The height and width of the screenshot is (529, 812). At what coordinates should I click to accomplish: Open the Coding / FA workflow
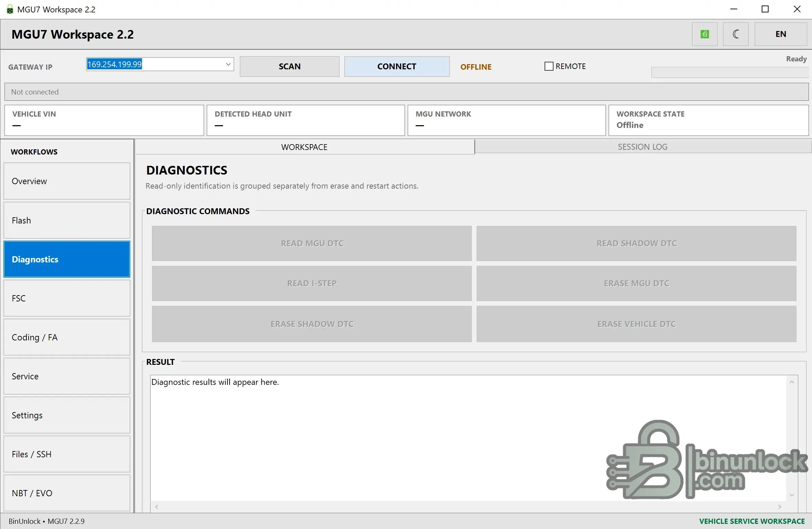[67, 337]
